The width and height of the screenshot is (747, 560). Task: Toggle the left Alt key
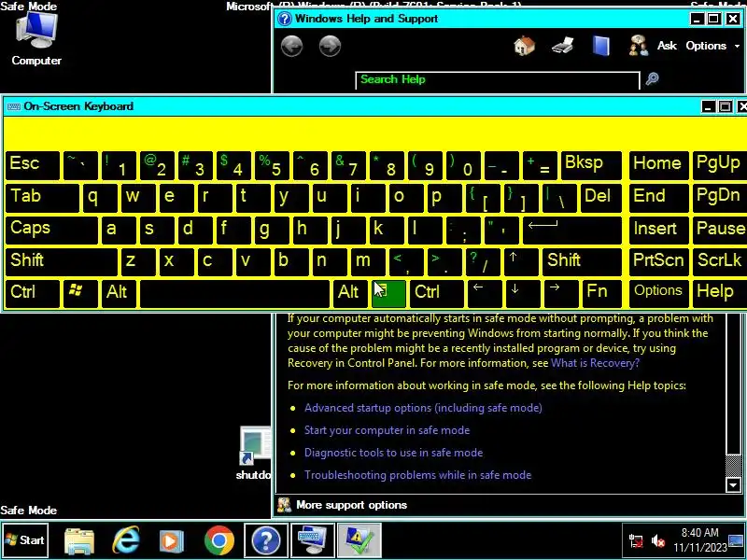pos(120,293)
